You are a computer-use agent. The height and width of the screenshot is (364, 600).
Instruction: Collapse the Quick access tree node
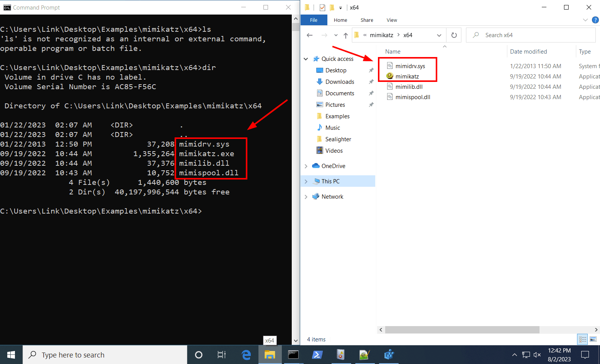(306, 59)
